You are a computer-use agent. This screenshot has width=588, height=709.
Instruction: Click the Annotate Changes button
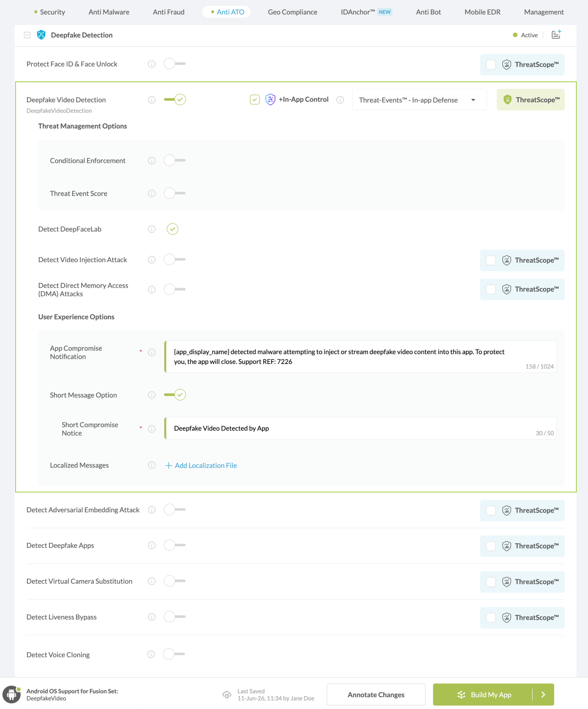click(x=376, y=694)
